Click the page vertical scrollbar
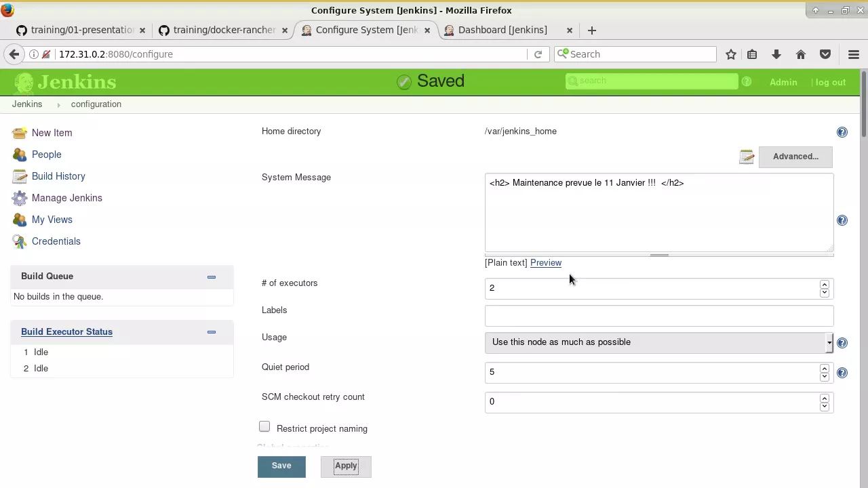868x488 pixels. click(x=863, y=104)
